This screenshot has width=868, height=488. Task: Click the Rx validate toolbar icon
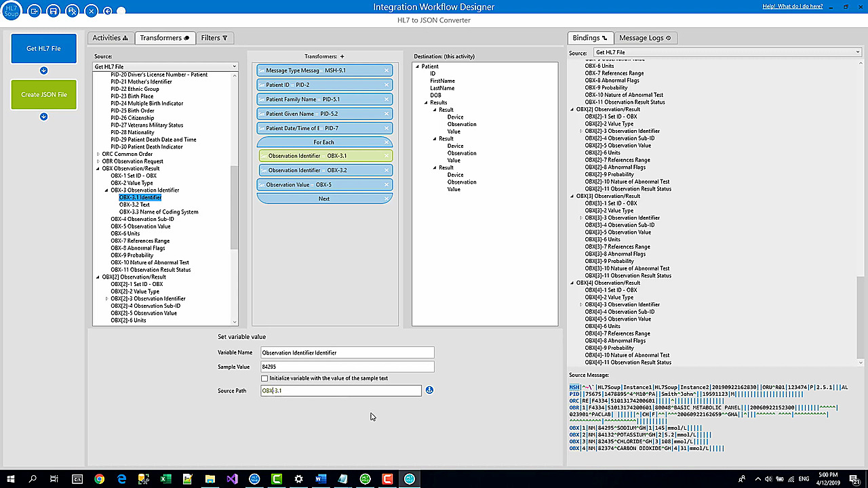click(x=73, y=11)
